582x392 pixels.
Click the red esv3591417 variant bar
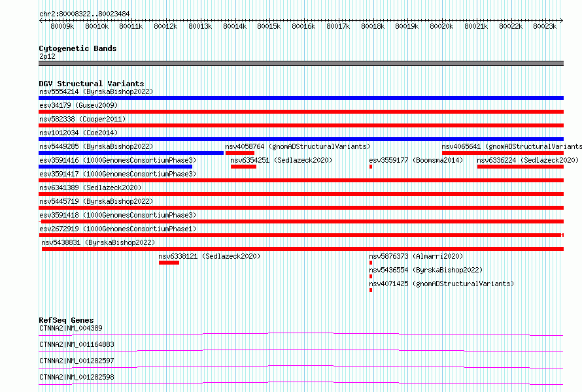[301, 180]
